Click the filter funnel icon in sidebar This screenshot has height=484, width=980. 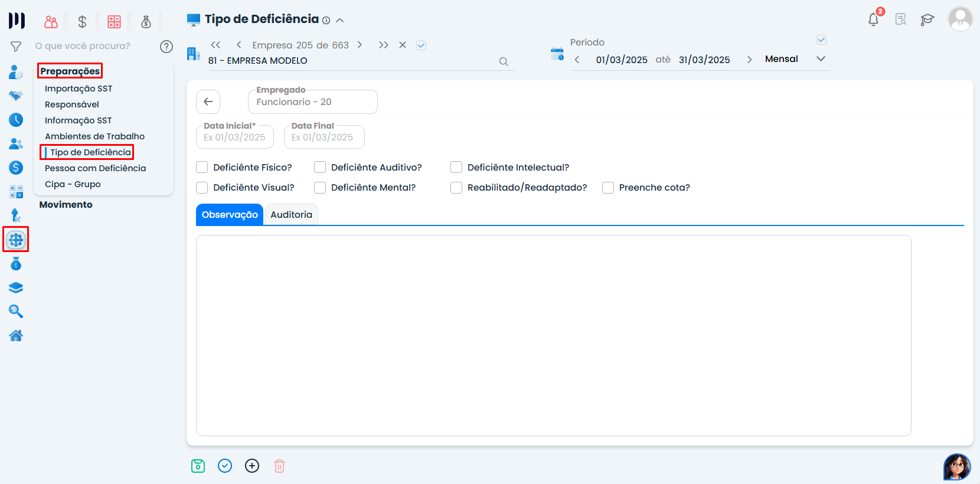16,46
